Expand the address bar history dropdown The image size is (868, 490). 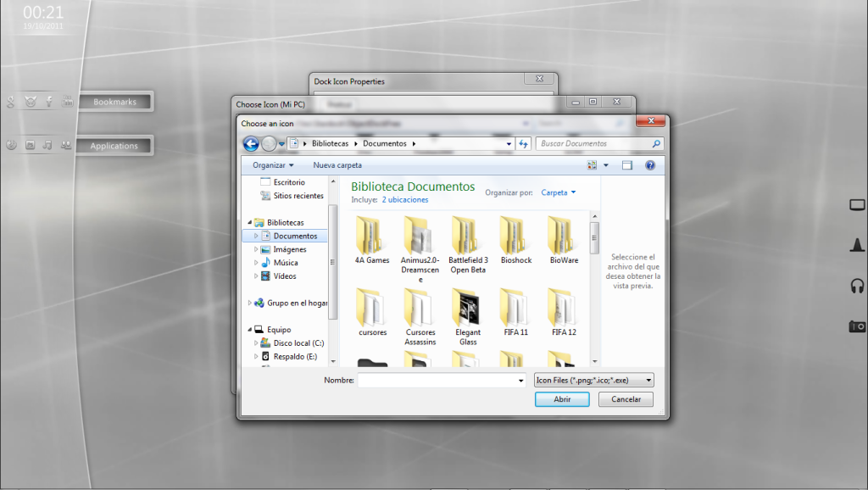tap(509, 144)
